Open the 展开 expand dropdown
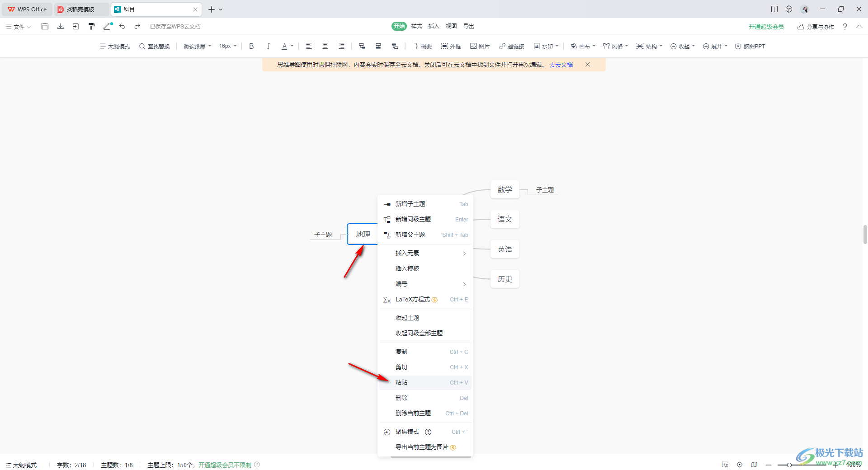The height and width of the screenshot is (470, 868). point(715,46)
